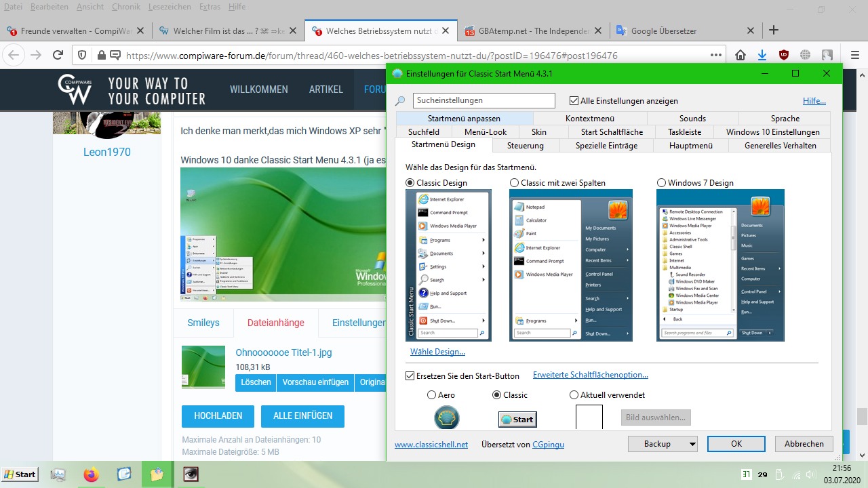Open the Backup dropdown button
Image resolution: width=868 pixels, height=488 pixels.
tap(662, 444)
